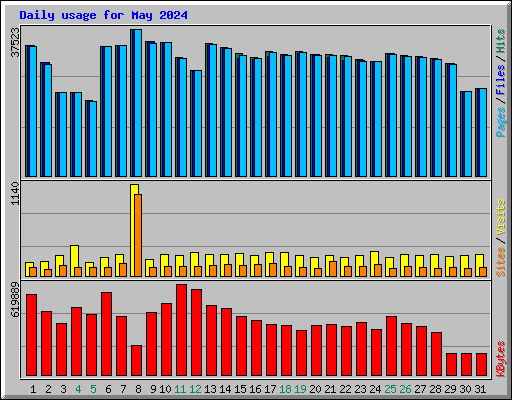Click the red KBytes bar for day 1

(x=31, y=335)
